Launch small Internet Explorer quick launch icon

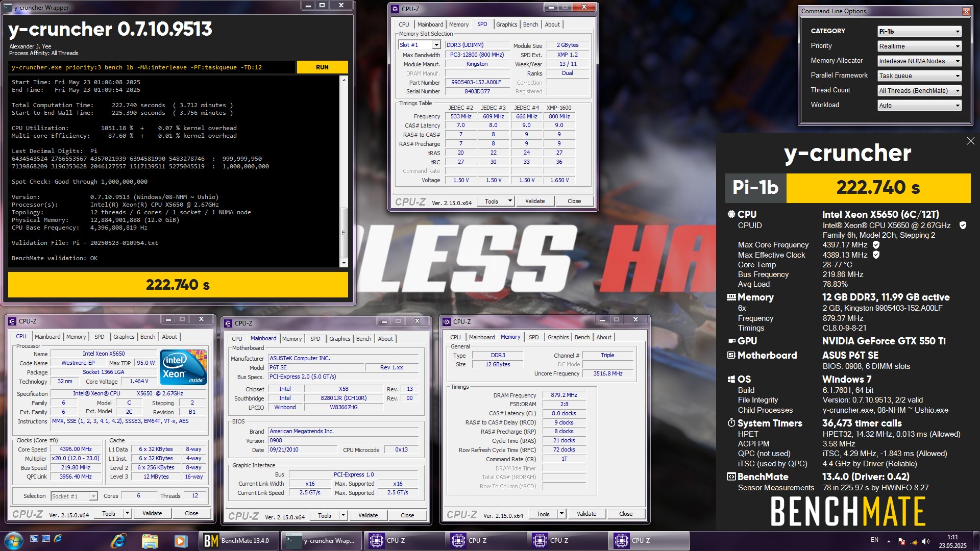pyautogui.click(x=58, y=539)
